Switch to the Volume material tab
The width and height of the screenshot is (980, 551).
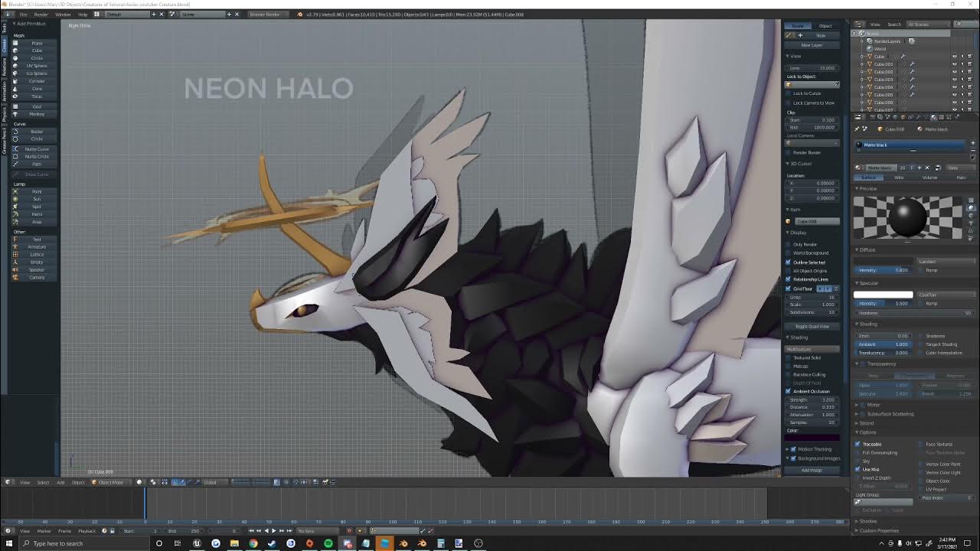[x=929, y=178]
